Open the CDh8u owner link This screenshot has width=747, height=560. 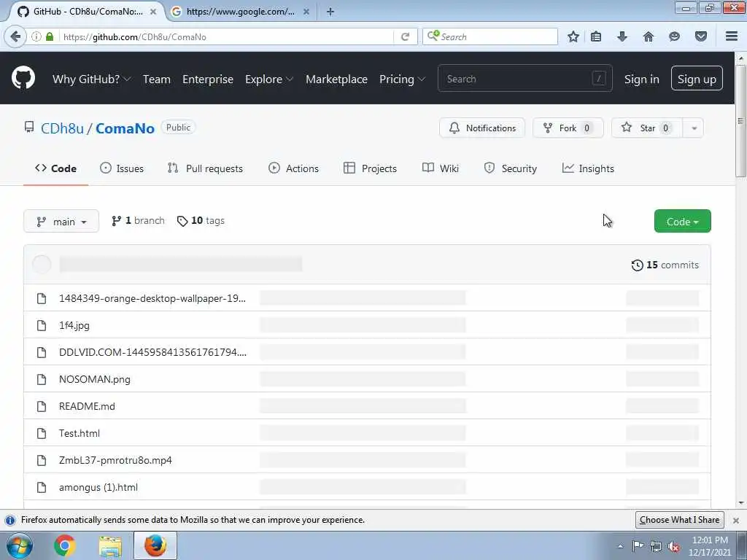tap(63, 128)
